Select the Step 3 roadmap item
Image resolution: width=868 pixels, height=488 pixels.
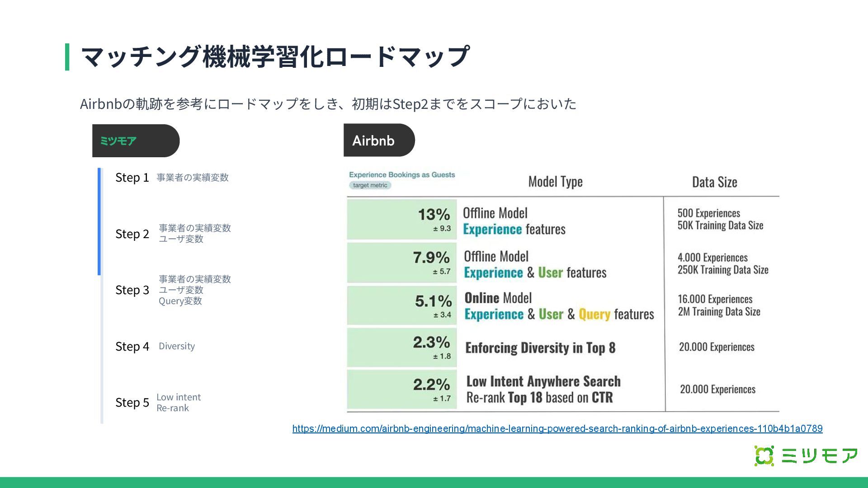coord(132,290)
